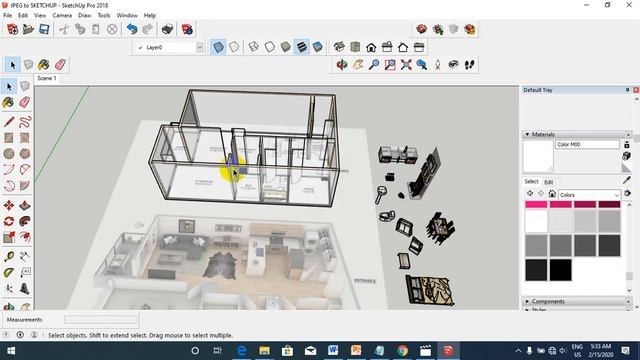Open the Details arrow in Materials panel
Image resolution: width=640 pixels, height=360 pixels.
pyautogui.click(x=628, y=193)
